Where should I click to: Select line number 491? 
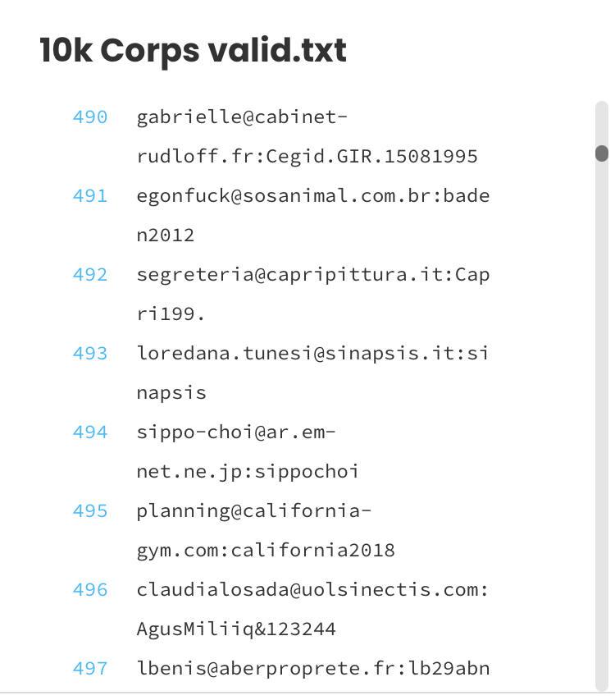click(90, 196)
